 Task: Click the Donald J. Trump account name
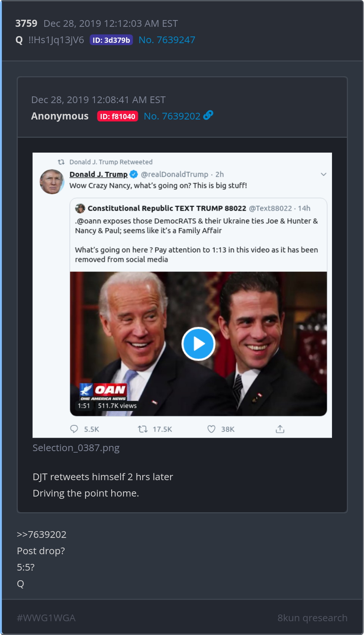pos(99,174)
